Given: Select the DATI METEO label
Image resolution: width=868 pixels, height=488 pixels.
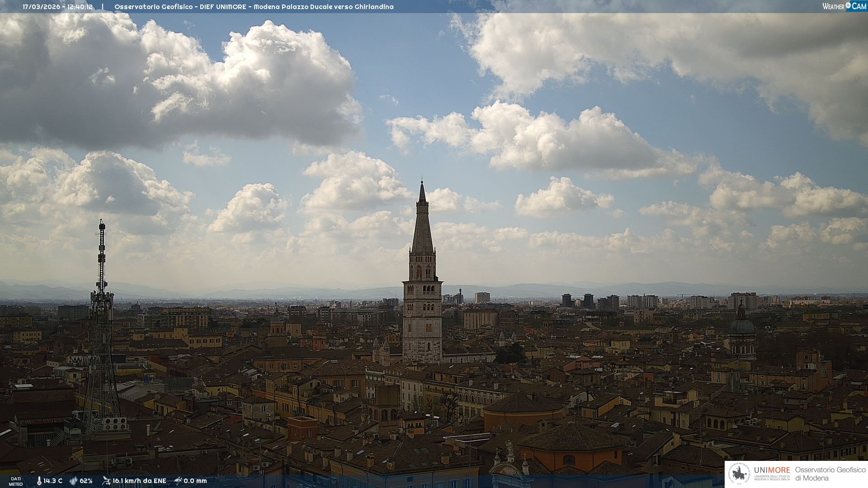Looking at the screenshot, I should pyautogui.click(x=16, y=481).
